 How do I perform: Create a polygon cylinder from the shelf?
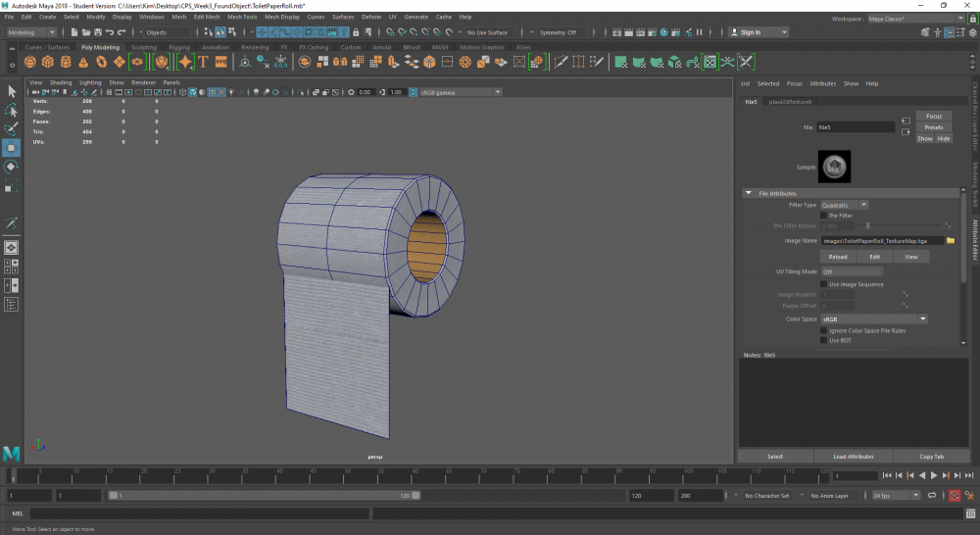pos(67,62)
